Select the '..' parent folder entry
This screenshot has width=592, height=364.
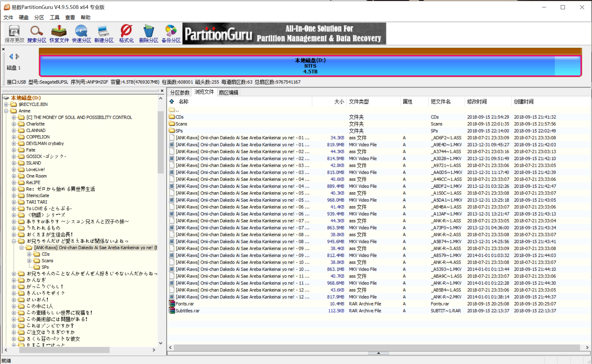click(x=174, y=110)
